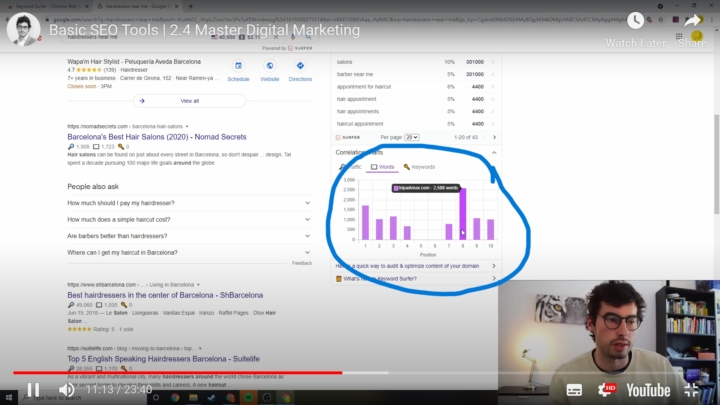The height and width of the screenshot is (405, 720).
Task: Click the View all button
Action: pyautogui.click(x=190, y=101)
